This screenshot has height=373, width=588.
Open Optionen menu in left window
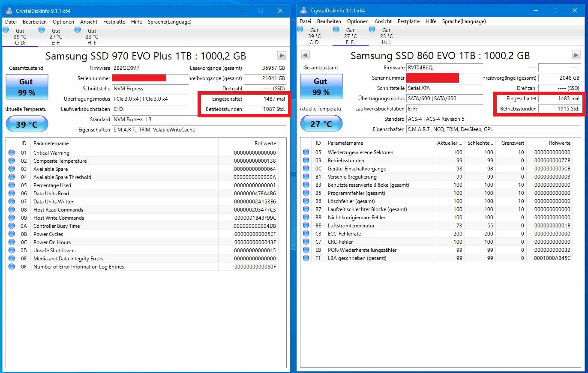click(63, 21)
